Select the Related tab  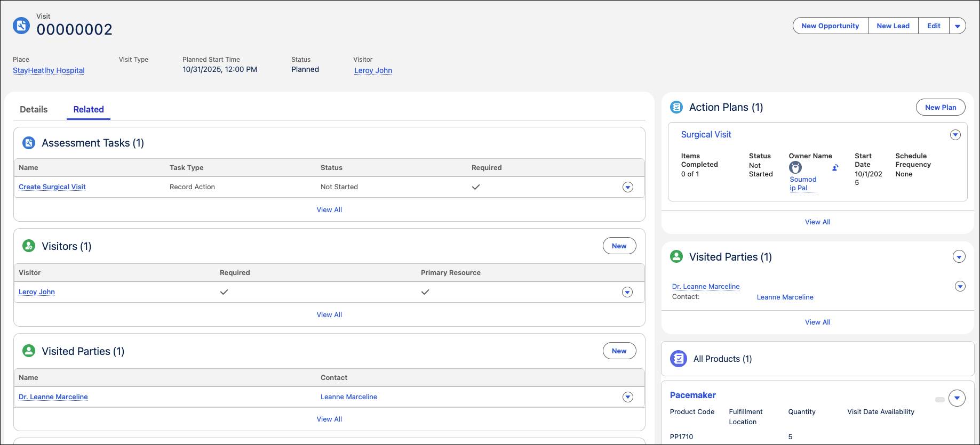click(89, 109)
